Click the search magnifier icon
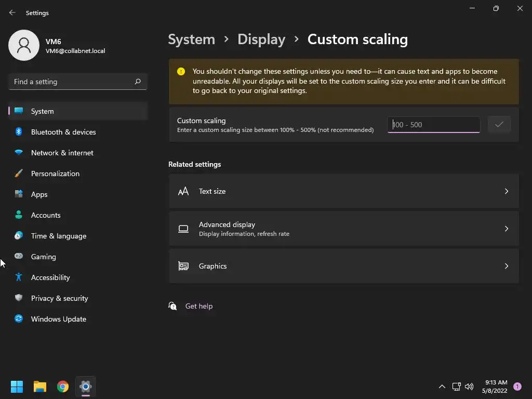 (x=138, y=82)
